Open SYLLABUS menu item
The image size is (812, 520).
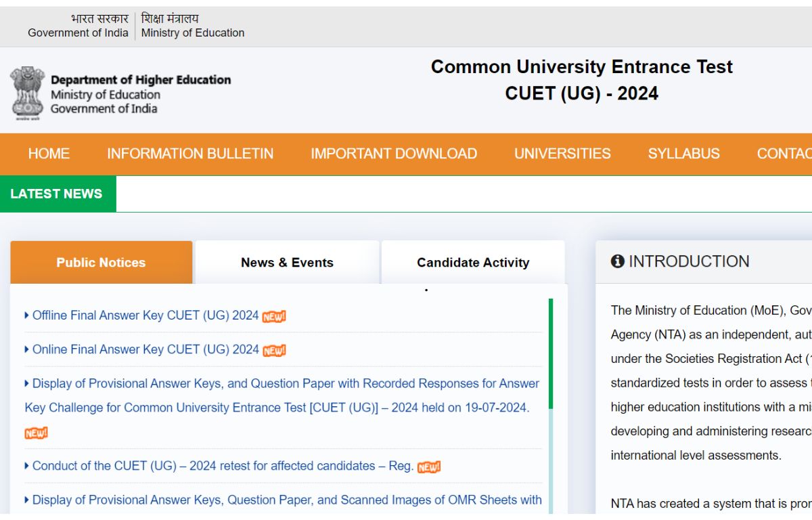[x=684, y=154]
